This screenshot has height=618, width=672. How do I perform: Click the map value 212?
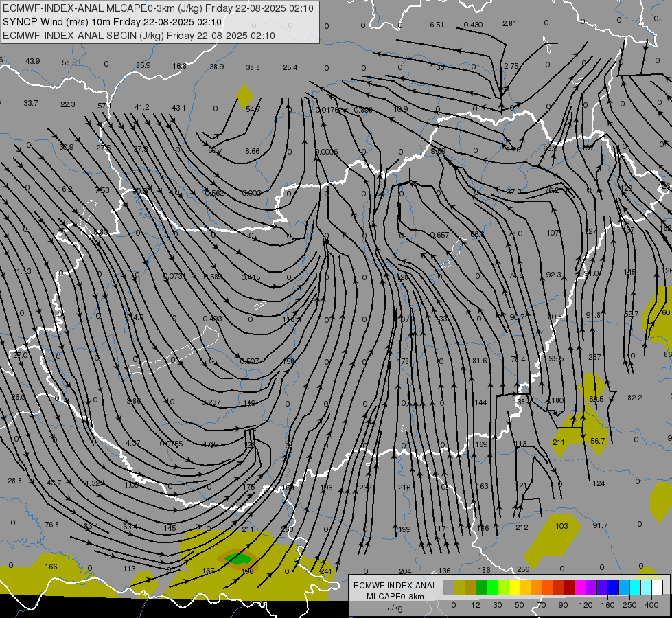click(522, 527)
